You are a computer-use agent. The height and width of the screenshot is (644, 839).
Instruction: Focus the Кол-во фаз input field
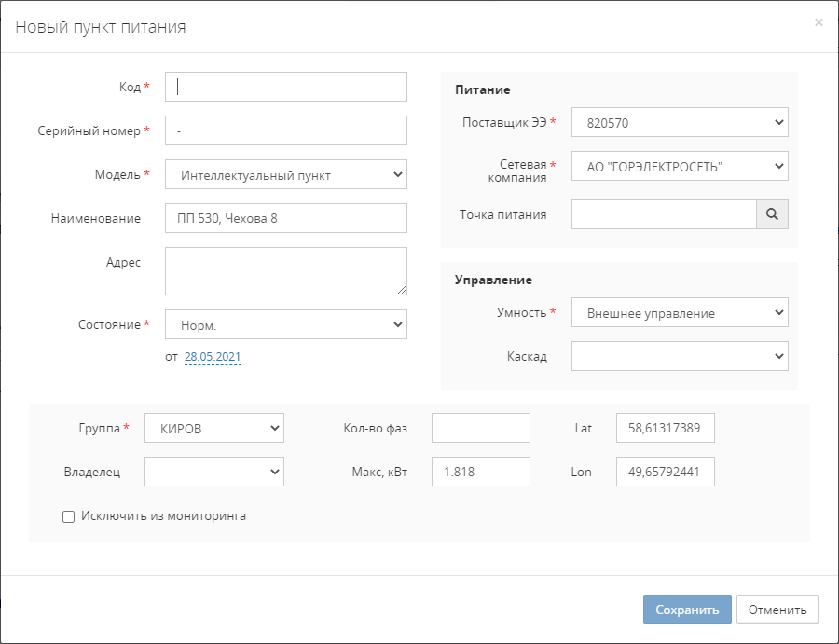coord(480,429)
